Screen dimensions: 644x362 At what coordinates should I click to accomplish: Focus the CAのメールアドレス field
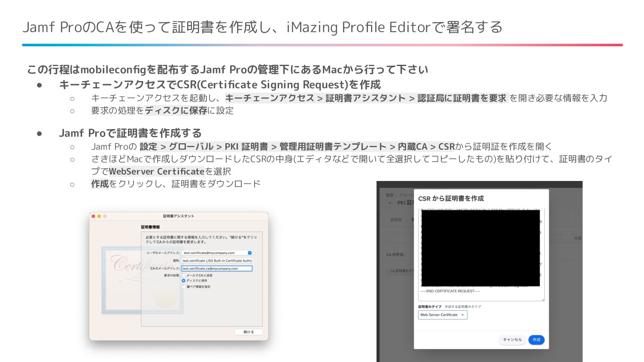(x=217, y=268)
